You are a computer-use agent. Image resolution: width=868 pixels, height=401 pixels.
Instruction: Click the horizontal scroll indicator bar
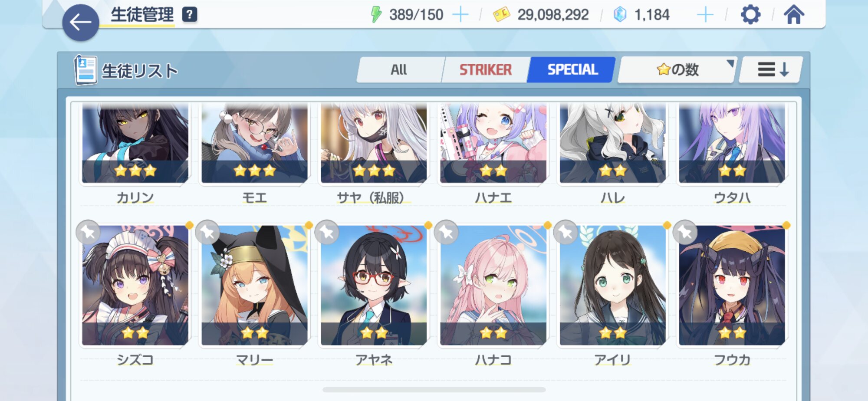(x=434, y=390)
